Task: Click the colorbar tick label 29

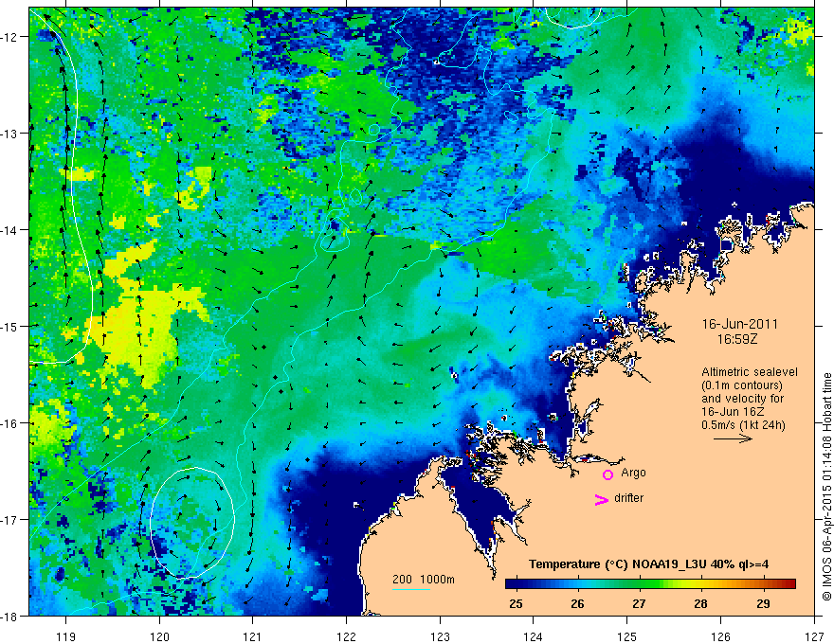Action: coord(763,603)
